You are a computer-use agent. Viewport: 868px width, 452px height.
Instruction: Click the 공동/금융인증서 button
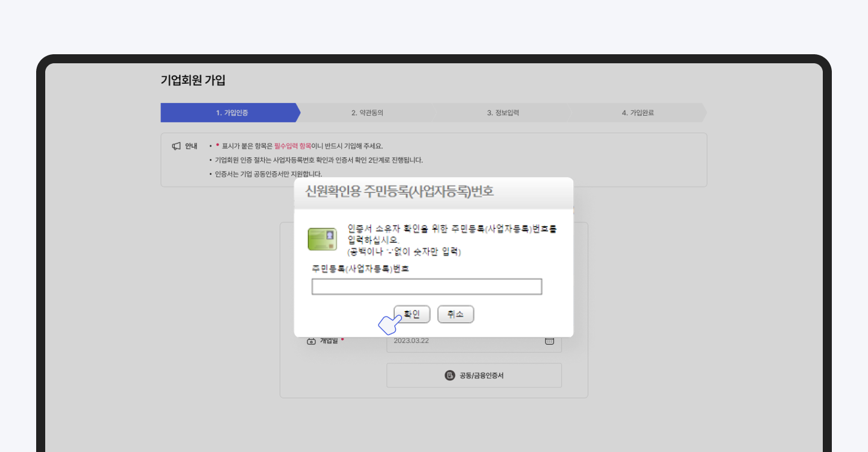coord(474,375)
